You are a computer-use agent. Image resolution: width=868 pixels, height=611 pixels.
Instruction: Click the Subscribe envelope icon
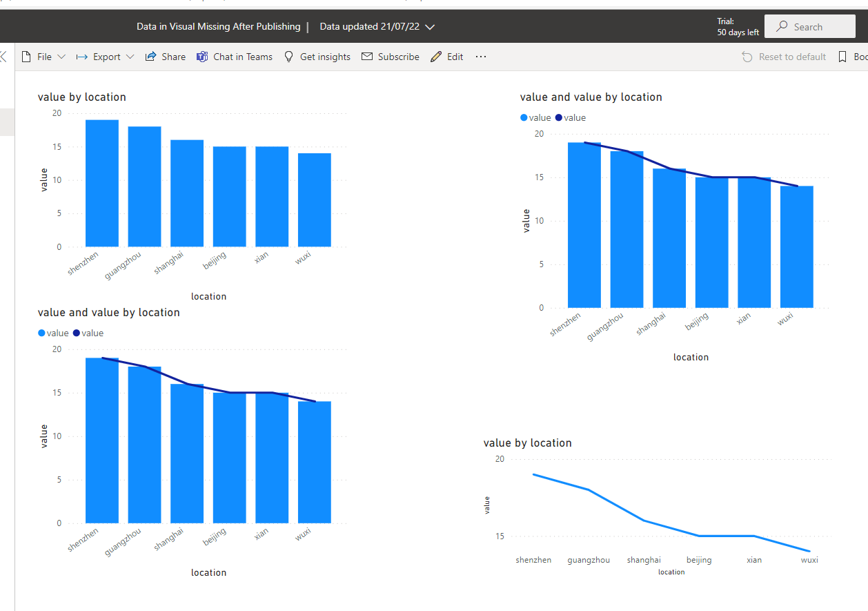(x=367, y=57)
